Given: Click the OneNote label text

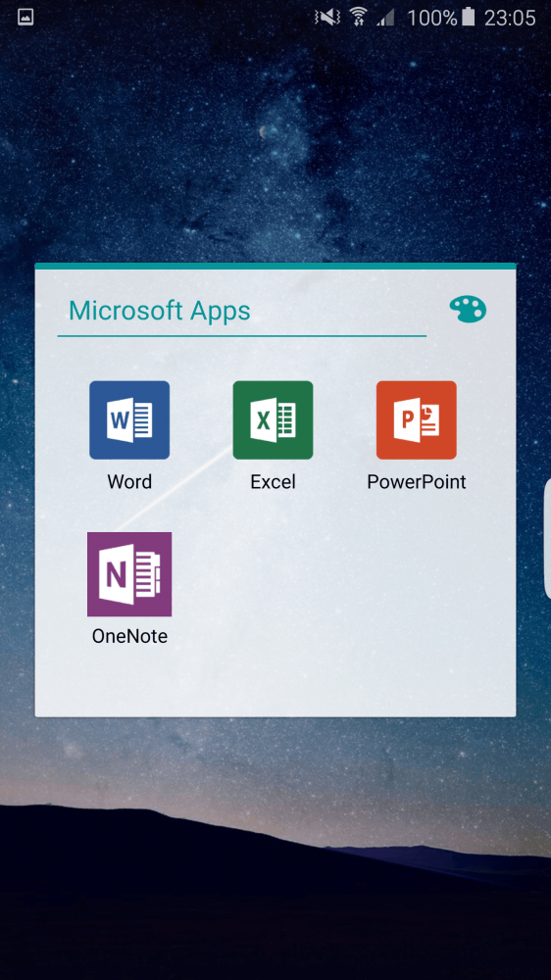Looking at the screenshot, I should click(x=129, y=636).
